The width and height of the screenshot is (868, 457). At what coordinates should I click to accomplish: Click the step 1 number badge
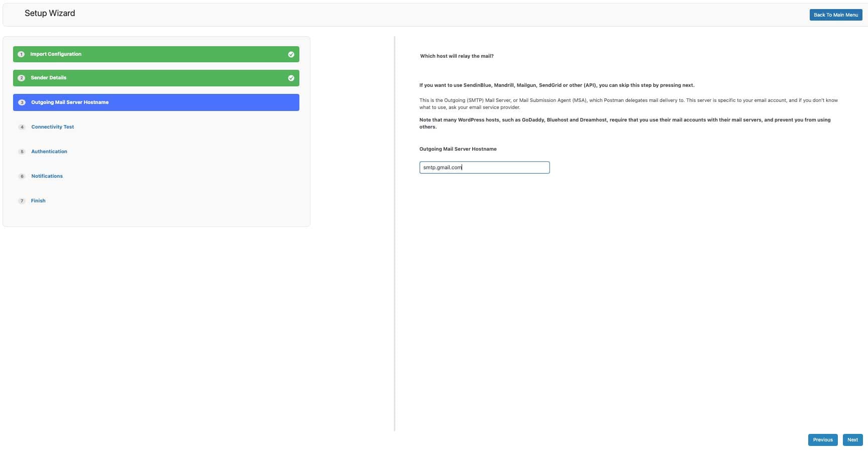21,54
